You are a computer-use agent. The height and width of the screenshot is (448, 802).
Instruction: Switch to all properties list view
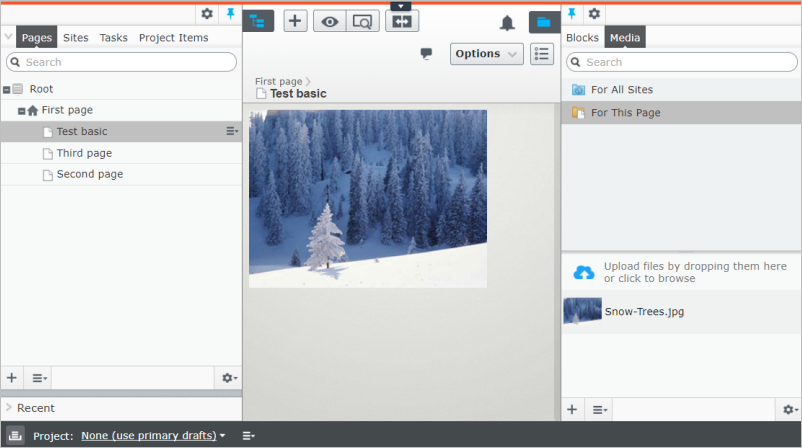click(x=541, y=54)
